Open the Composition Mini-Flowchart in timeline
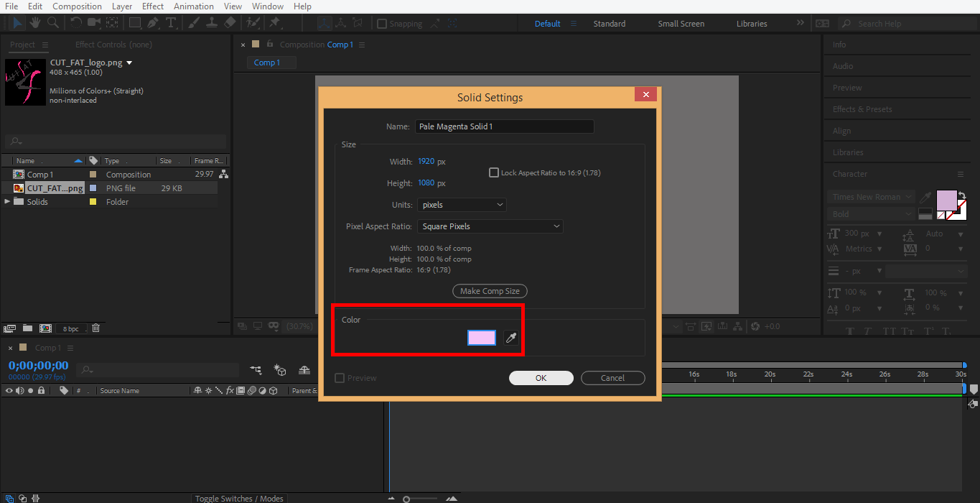 point(256,369)
